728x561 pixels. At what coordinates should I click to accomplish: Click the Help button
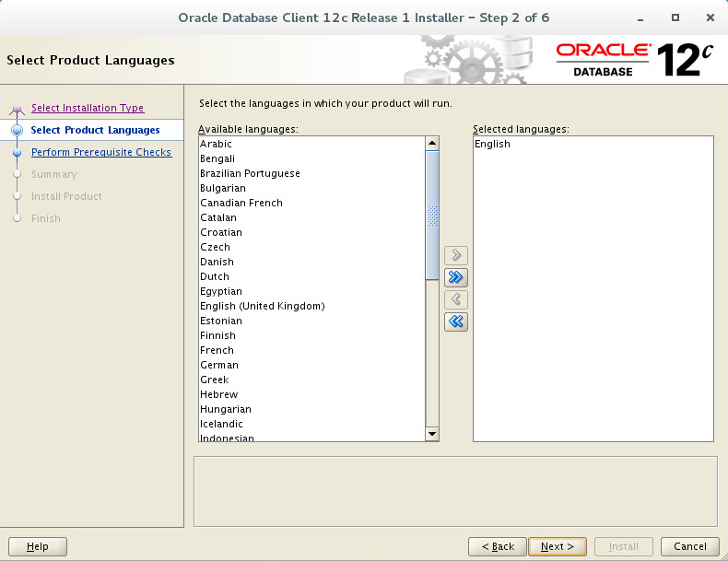point(38,546)
